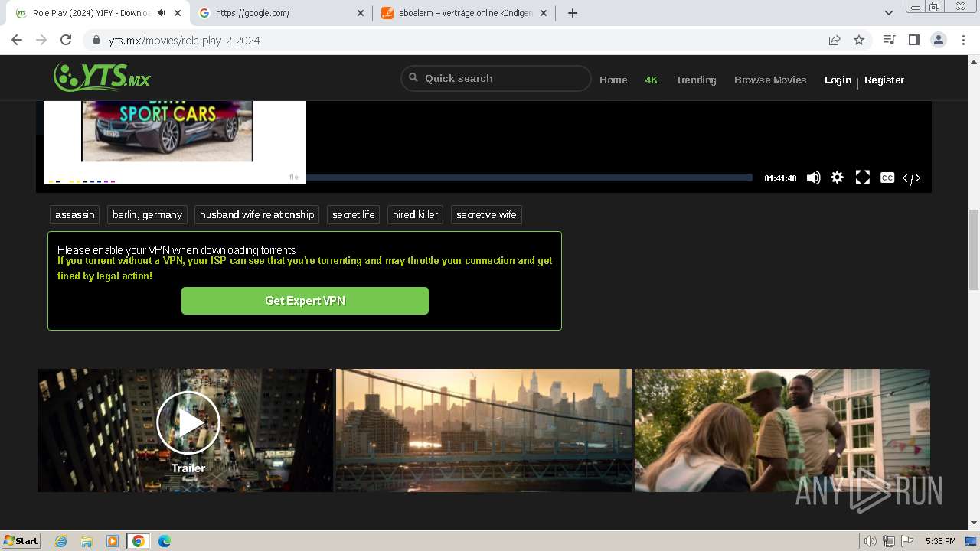Mute the Role Play tab audio
Screen dimensions: 980x551
click(x=161, y=13)
